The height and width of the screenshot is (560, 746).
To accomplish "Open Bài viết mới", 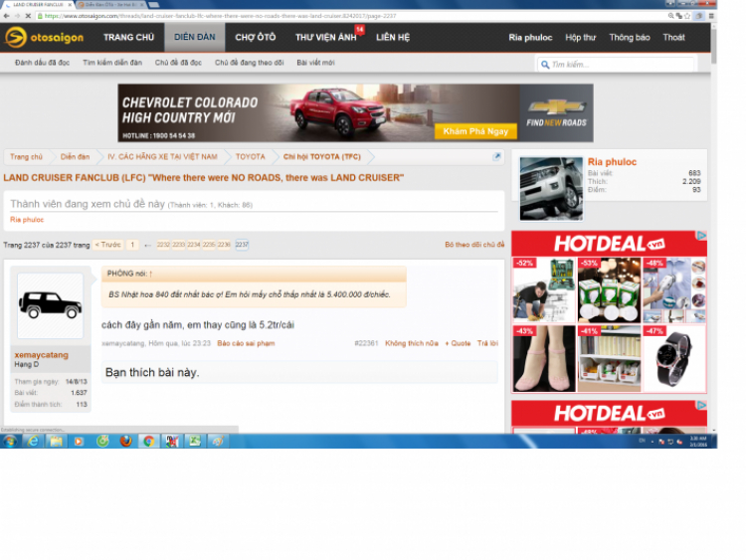I will click(x=315, y=63).
